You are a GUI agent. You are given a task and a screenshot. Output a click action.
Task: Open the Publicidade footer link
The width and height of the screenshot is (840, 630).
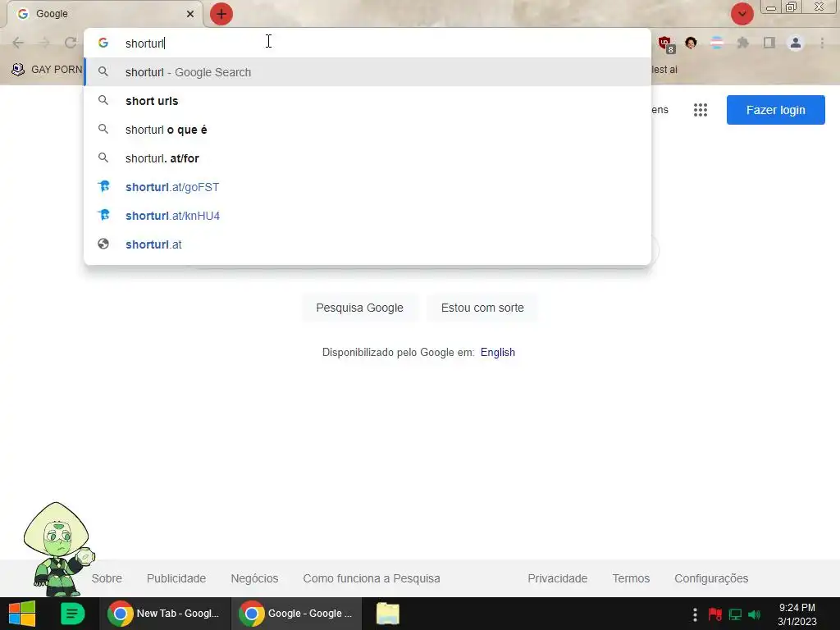pyautogui.click(x=176, y=578)
